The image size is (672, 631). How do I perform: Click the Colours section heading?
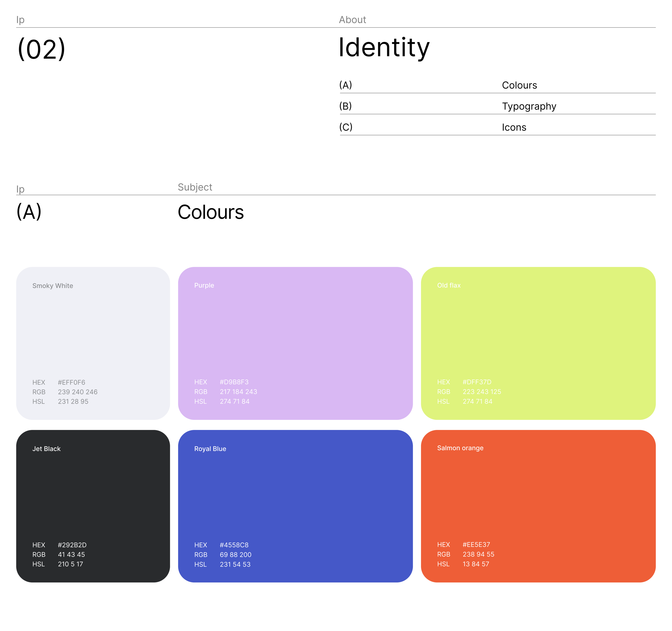point(211,212)
